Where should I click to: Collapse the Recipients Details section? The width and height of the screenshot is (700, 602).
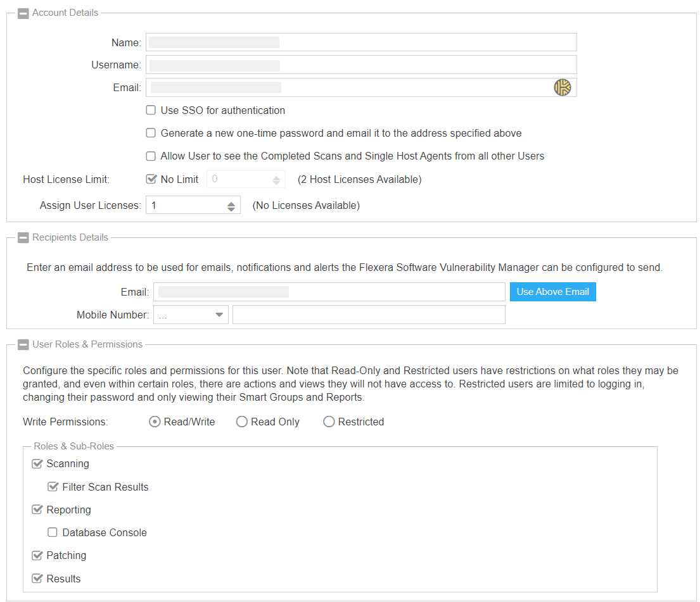click(x=23, y=238)
